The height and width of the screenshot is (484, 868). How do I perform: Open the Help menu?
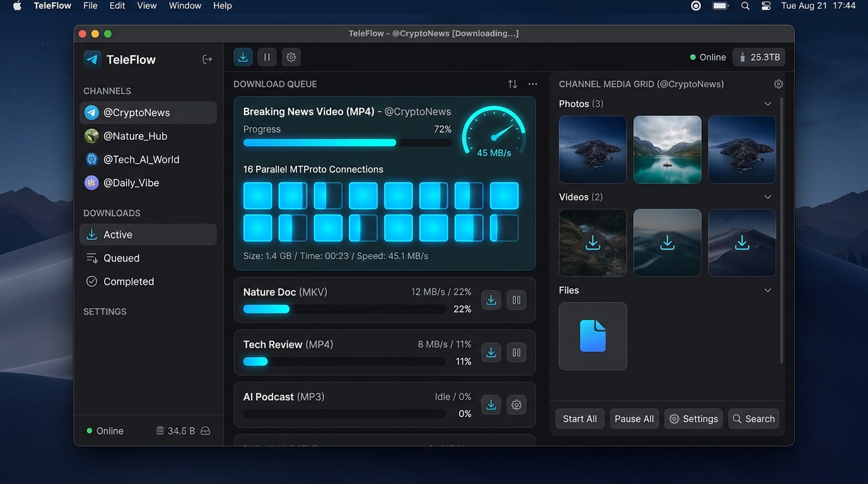coord(223,6)
